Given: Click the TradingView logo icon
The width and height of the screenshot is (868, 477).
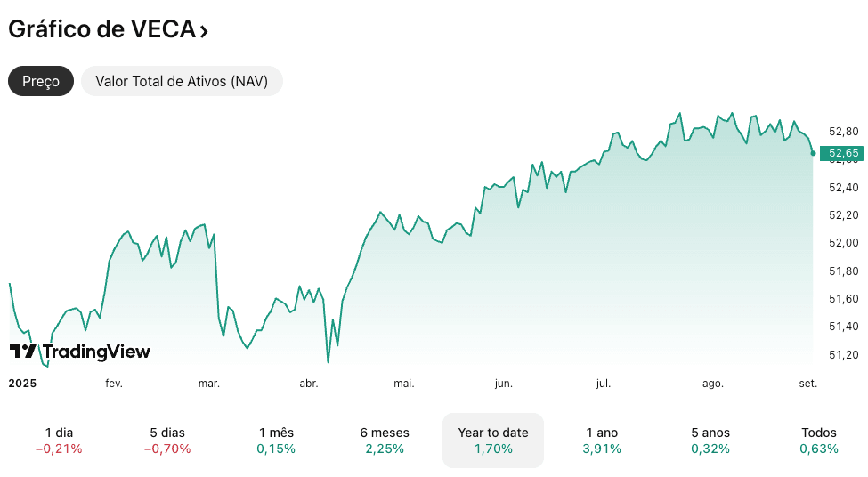Looking at the screenshot, I should coord(23,352).
